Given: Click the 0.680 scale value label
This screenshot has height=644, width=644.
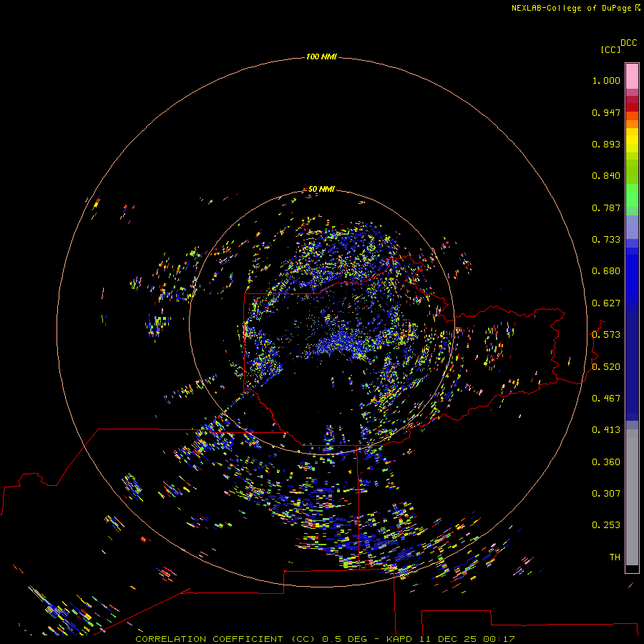Looking at the screenshot, I should 605,271.
